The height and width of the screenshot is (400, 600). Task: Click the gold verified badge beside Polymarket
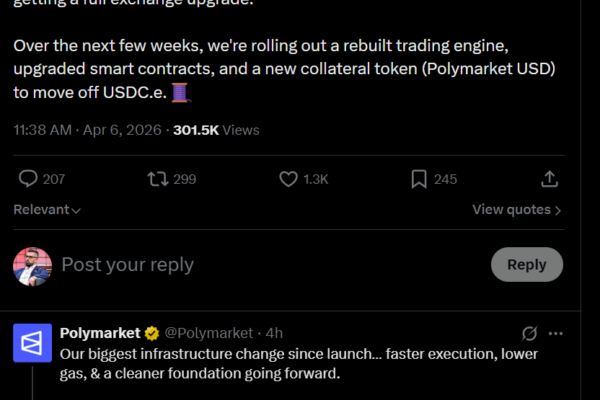click(151, 333)
